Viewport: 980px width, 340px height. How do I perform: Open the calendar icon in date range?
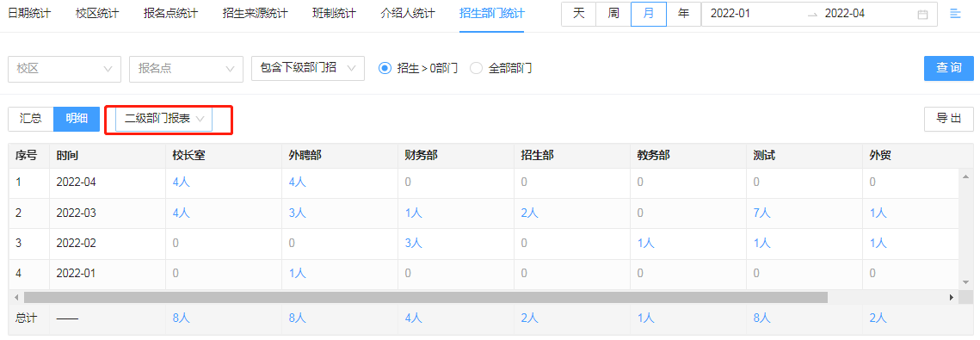(922, 15)
